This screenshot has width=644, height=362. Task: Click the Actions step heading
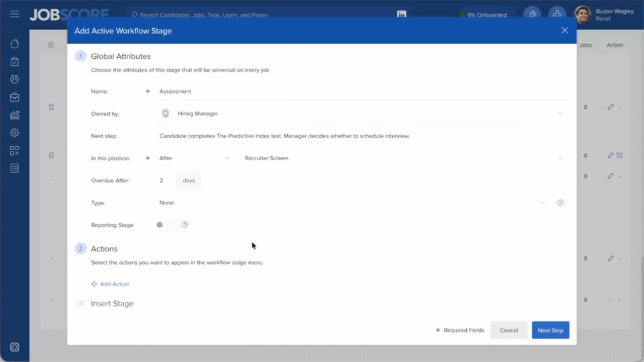[104, 249]
